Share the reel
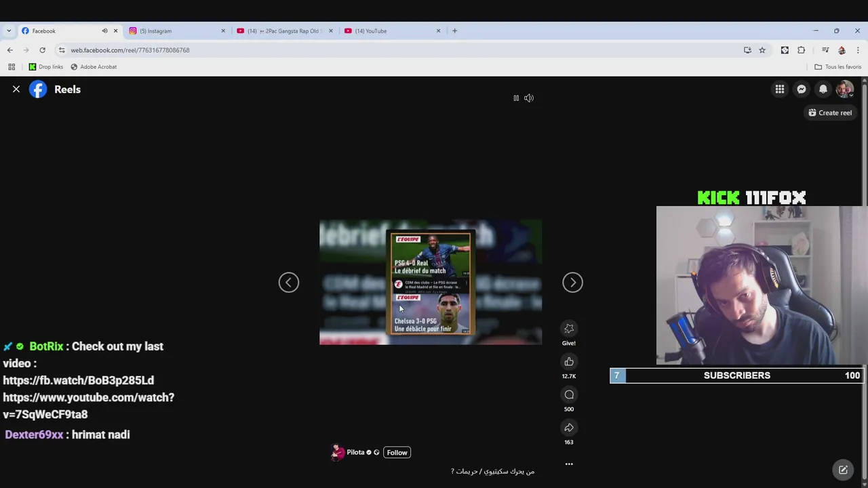Viewport: 868px width, 488px height. point(569,428)
